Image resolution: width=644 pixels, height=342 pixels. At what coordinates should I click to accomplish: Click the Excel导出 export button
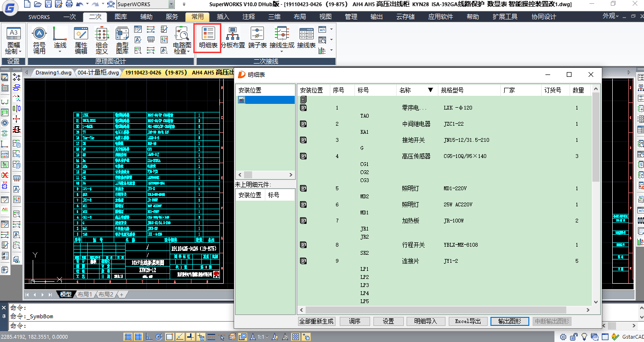point(468,321)
